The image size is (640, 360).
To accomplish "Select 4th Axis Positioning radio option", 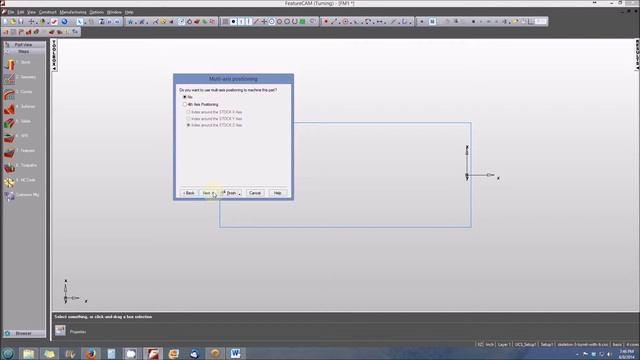I will coord(185,104).
